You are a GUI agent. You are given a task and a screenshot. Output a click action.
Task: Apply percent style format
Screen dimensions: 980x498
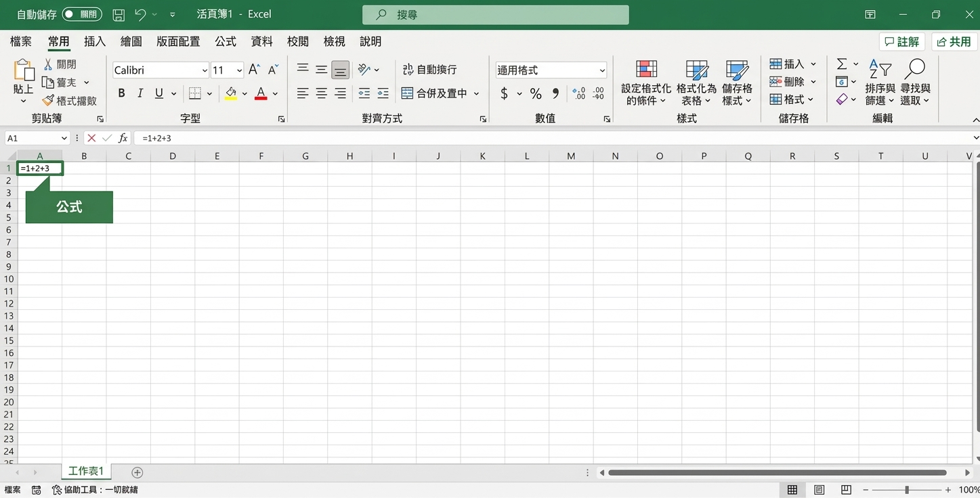[536, 93]
